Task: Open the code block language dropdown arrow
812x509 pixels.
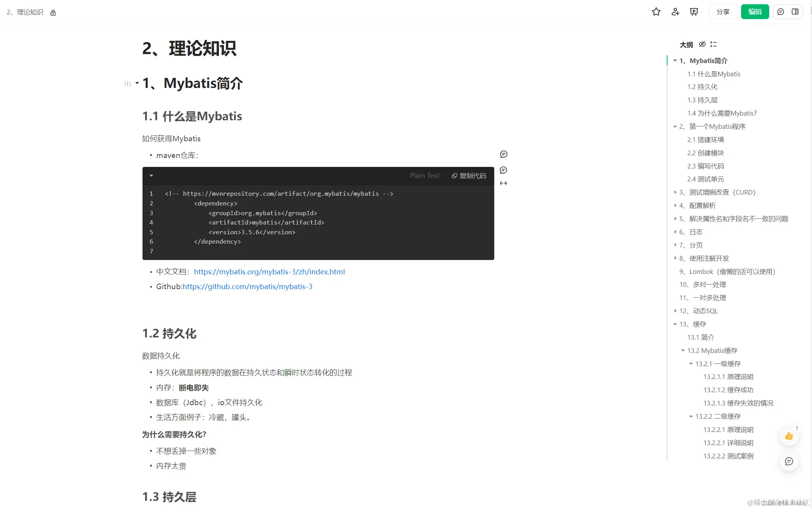Action: coord(151,176)
